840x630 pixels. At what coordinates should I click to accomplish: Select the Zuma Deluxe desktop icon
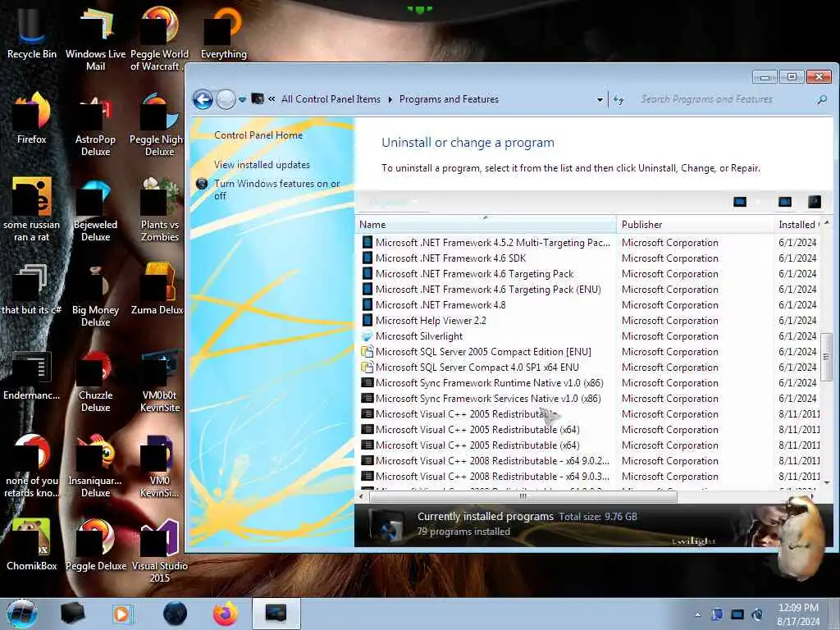pyautogui.click(x=157, y=290)
